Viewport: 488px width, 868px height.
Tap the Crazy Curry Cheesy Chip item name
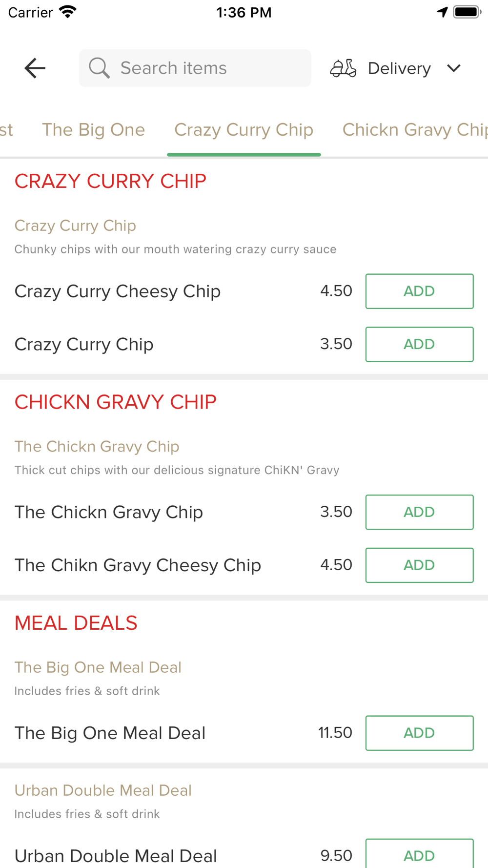[x=118, y=291]
